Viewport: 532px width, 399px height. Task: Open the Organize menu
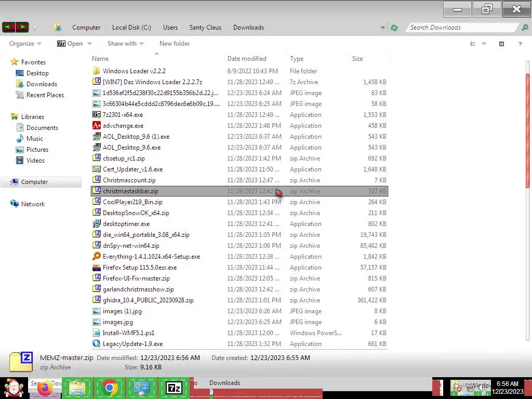[25, 44]
